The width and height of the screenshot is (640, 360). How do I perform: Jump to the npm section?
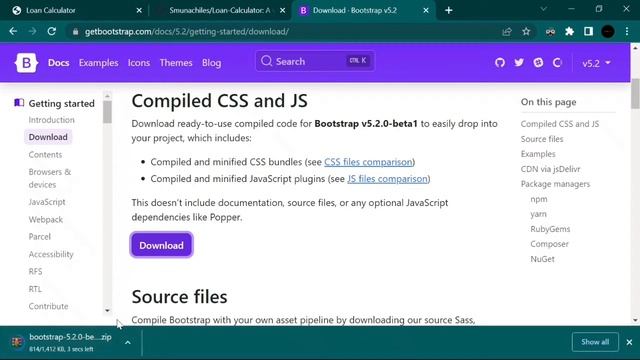539,199
